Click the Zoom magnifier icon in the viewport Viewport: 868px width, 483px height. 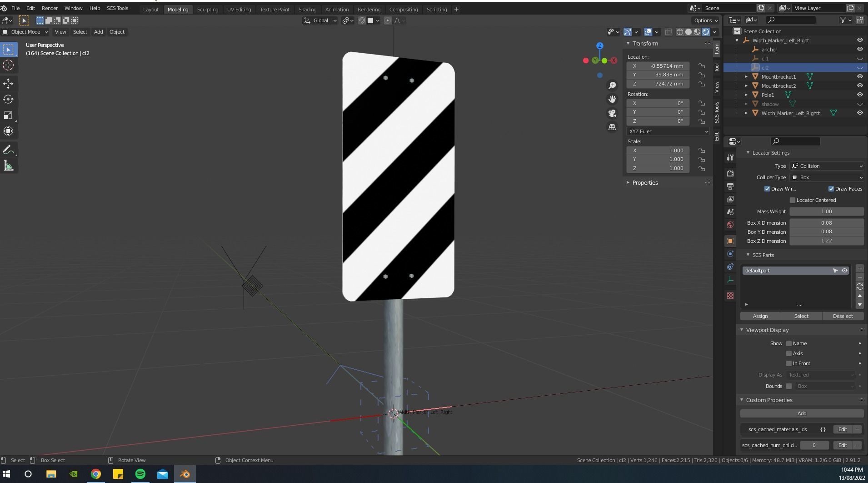[x=612, y=85]
